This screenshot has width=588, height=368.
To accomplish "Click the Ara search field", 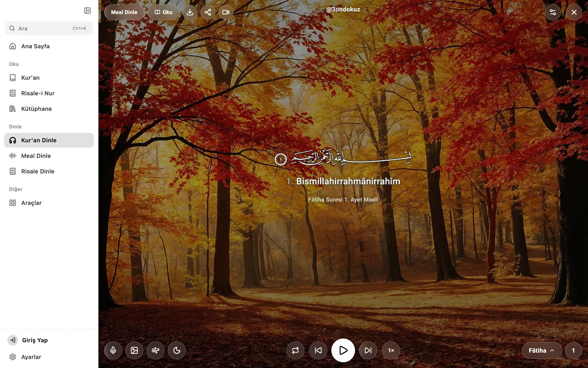I will click(x=49, y=28).
